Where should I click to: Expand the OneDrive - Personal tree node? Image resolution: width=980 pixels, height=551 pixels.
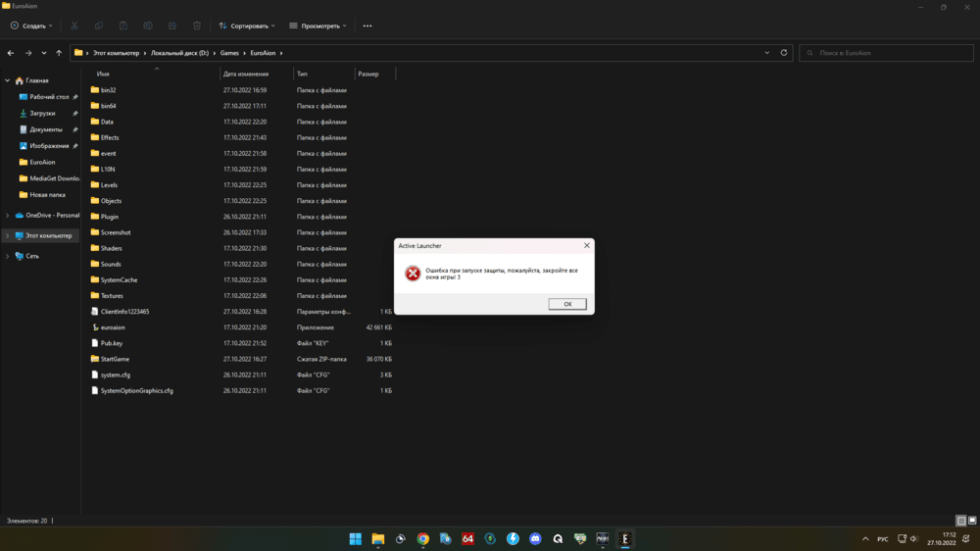point(8,215)
